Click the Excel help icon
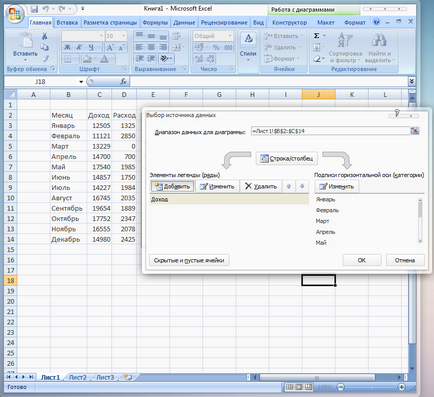The width and height of the screenshot is (434, 397). pos(376,22)
